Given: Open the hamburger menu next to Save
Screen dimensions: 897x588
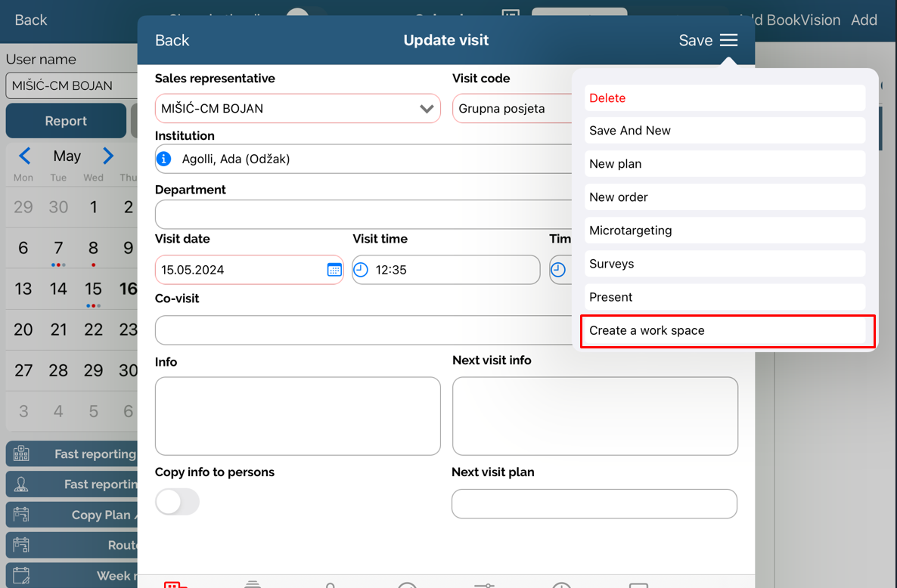Looking at the screenshot, I should 728,41.
